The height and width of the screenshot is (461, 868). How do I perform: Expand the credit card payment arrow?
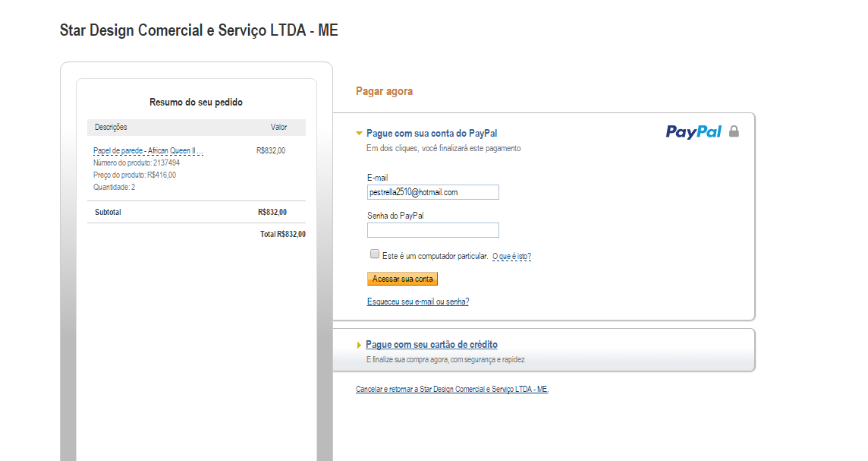[360, 346]
